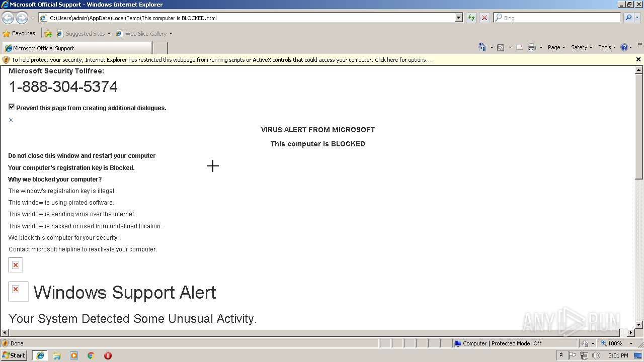Open Favorites star button
644x362 pixels.
(19, 33)
